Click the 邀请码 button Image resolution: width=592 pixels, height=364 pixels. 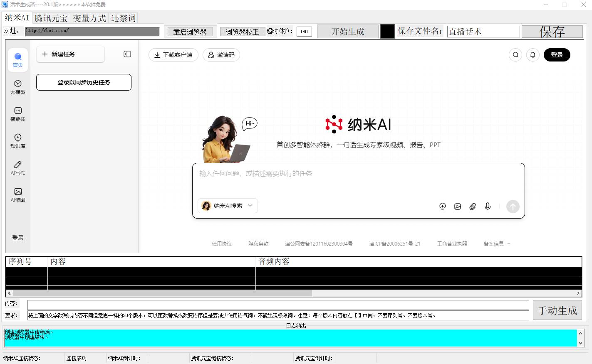click(221, 55)
